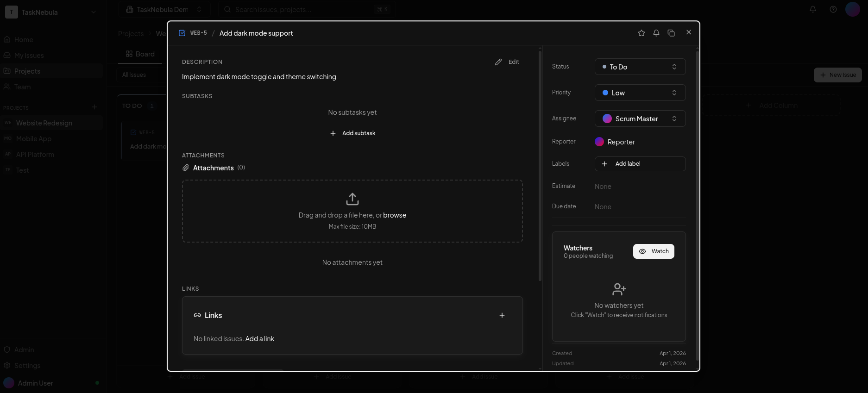
Task: Click the browse link in upload area
Action: pos(395,215)
